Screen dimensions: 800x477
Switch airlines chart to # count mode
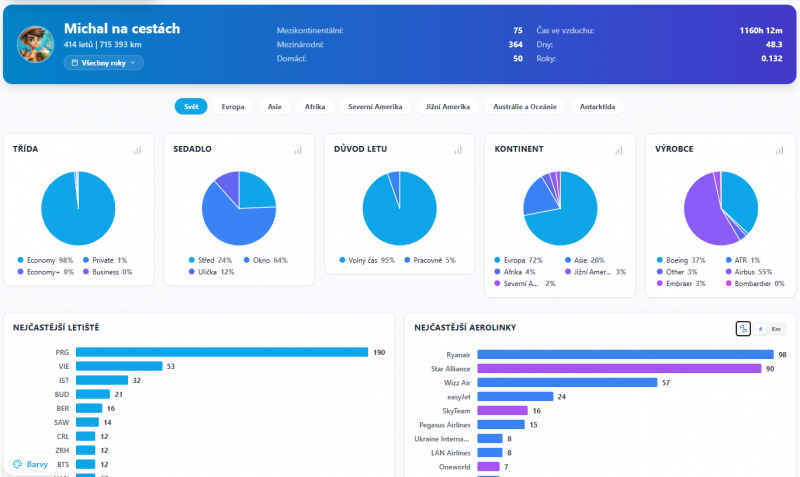(760, 329)
